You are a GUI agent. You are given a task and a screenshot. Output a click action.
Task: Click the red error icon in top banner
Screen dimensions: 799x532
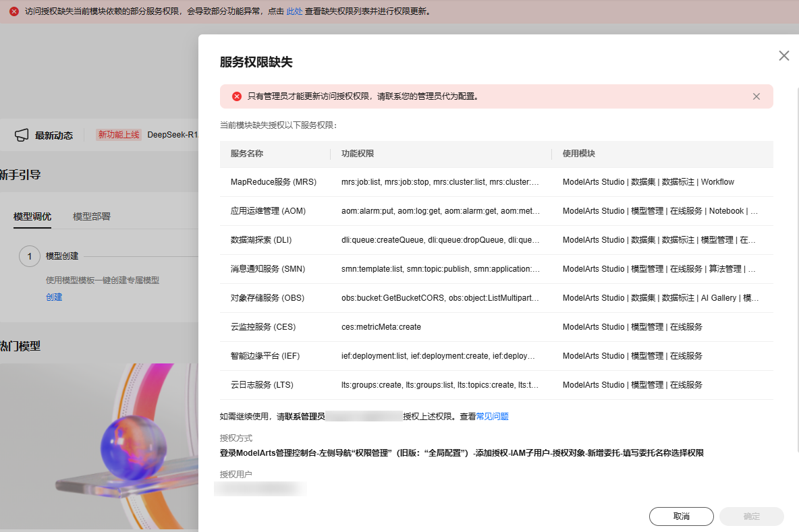click(14, 11)
